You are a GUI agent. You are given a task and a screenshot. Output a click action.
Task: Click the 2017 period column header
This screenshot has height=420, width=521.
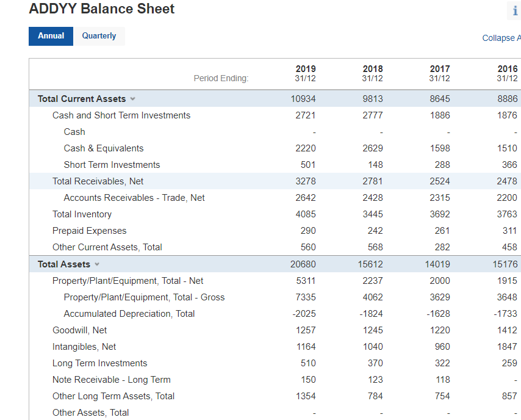pos(440,73)
